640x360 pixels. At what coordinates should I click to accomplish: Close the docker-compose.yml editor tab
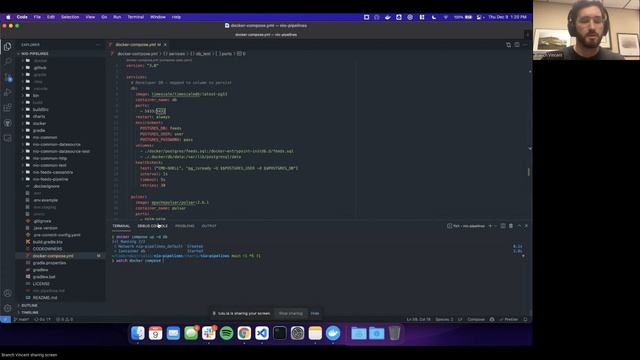[165, 44]
